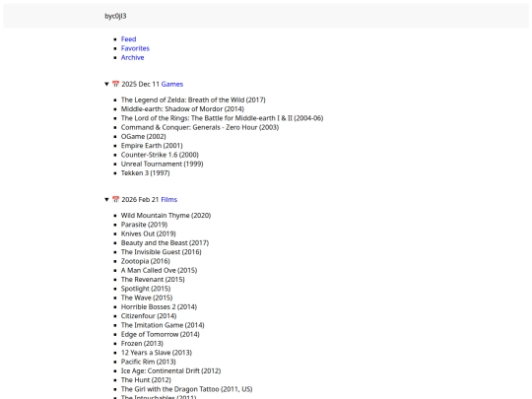Select Command & Conquer: Generals - Zero Hour entry

pos(200,127)
